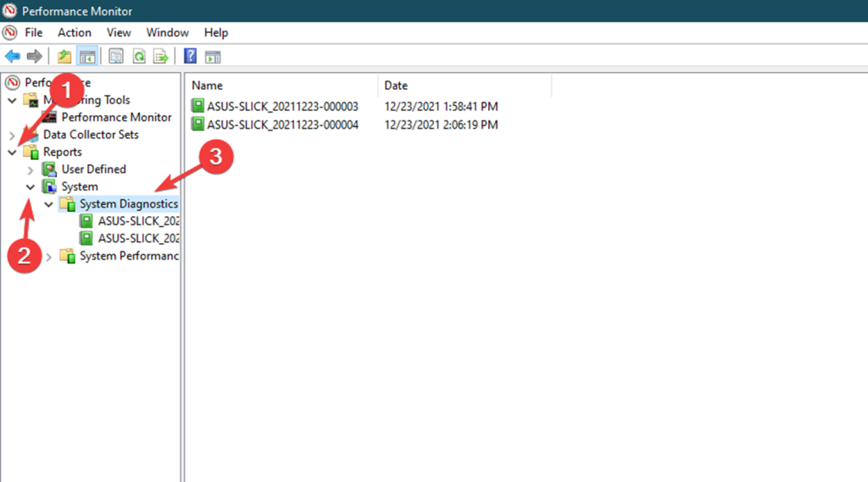The image size is (868, 482).
Task: Expand the User Defined reports node
Action: pyautogui.click(x=31, y=169)
